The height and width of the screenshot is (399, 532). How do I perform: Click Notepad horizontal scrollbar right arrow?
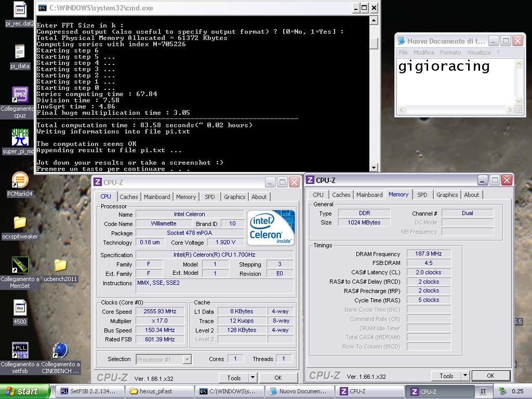(509, 110)
